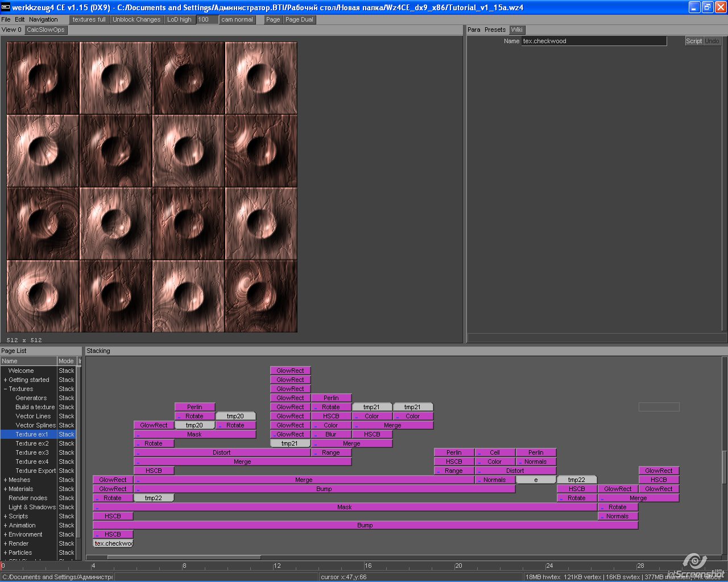Screen dimensions: 728x582
Task: Select the Blur operator box
Action: coord(331,434)
